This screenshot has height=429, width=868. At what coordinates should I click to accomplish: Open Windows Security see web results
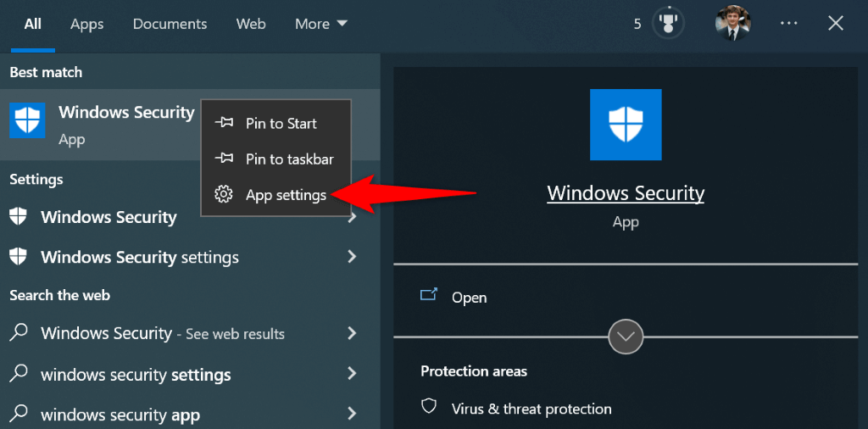(x=163, y=334)
